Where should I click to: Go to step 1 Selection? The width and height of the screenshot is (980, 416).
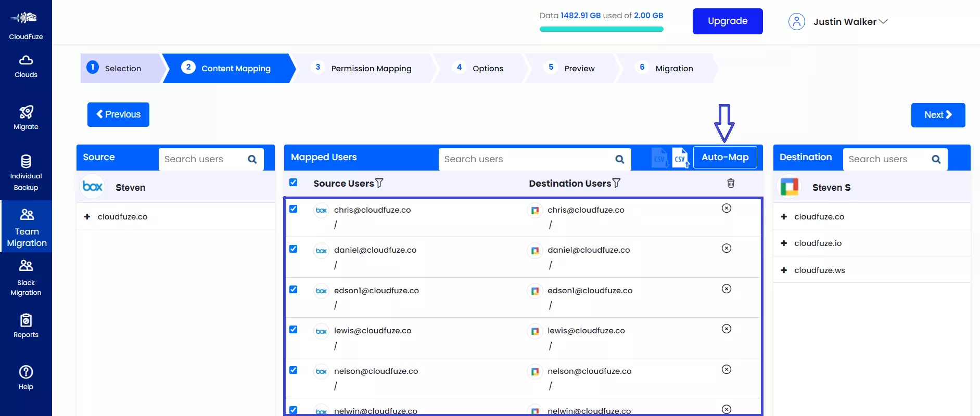tap(121, 68)
